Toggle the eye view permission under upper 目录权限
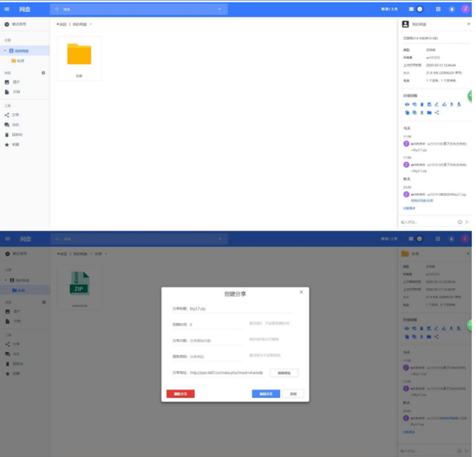 (x=406, y=104)
